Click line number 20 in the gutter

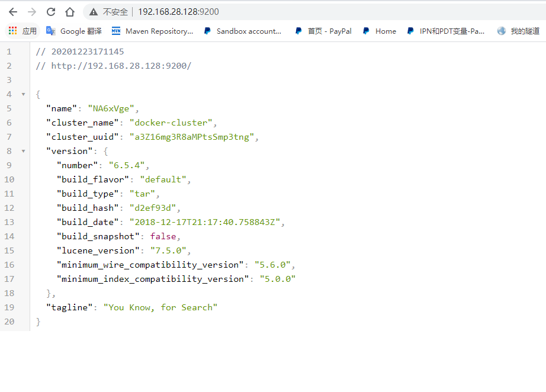(9, 322)
